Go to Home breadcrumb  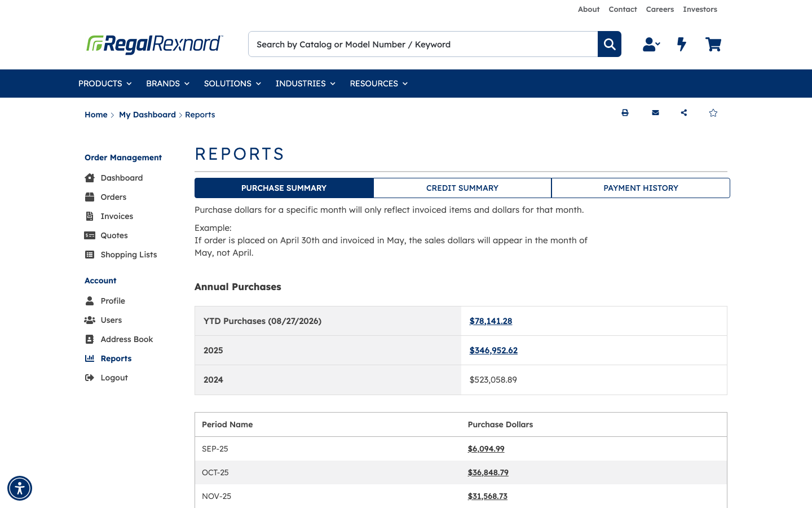point(96,115)
